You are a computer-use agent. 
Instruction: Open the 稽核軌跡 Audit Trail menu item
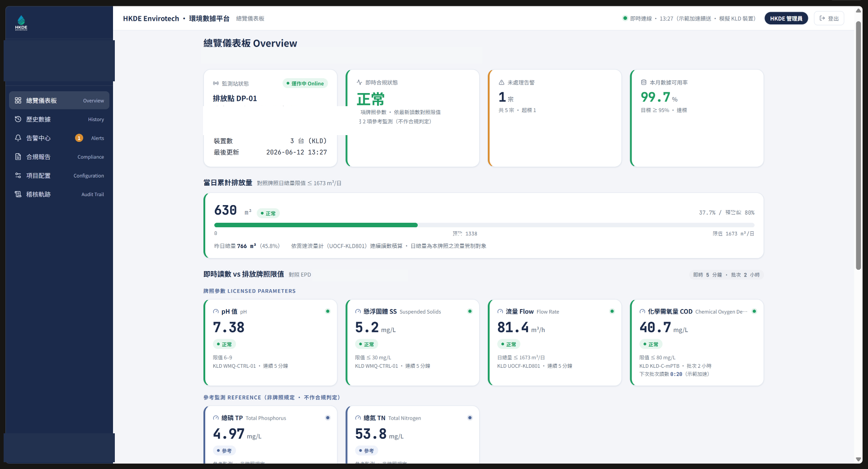tap(59, 194)
